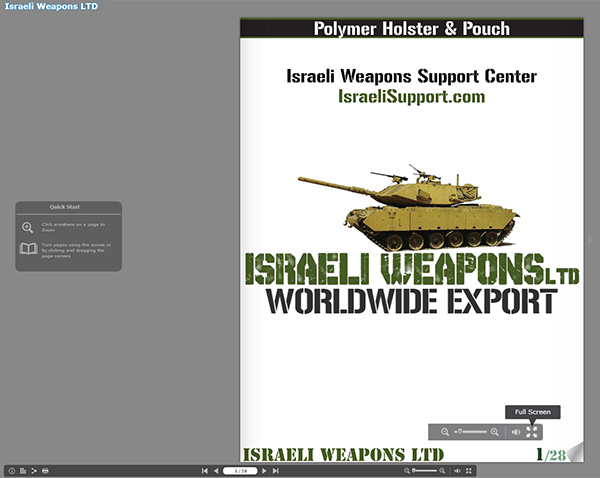Click the Quick Start open book icon
This screenshot has height=478, width=600.
click(x=28, y=249)
